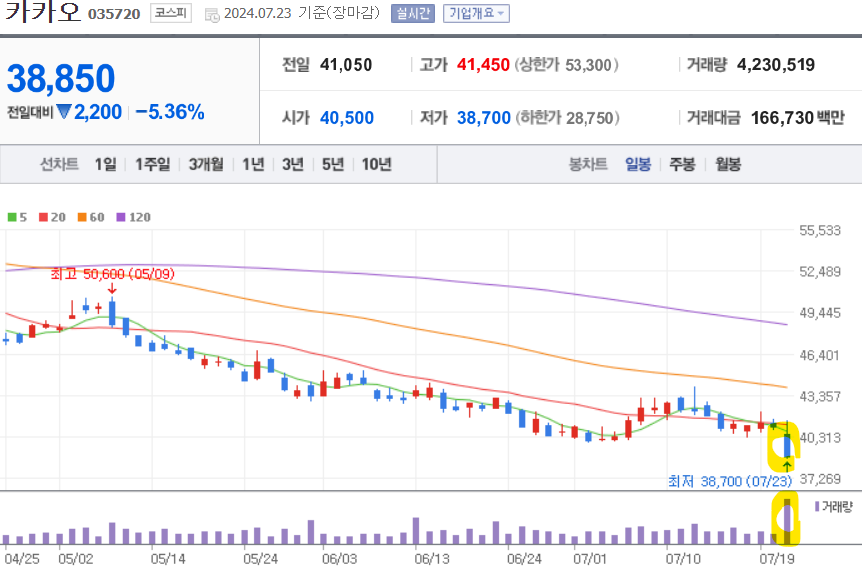Image resolution: width=862 pixels, height=567 pixels.
Task: Click the 코스피 market badge
Action: [171, 13]
